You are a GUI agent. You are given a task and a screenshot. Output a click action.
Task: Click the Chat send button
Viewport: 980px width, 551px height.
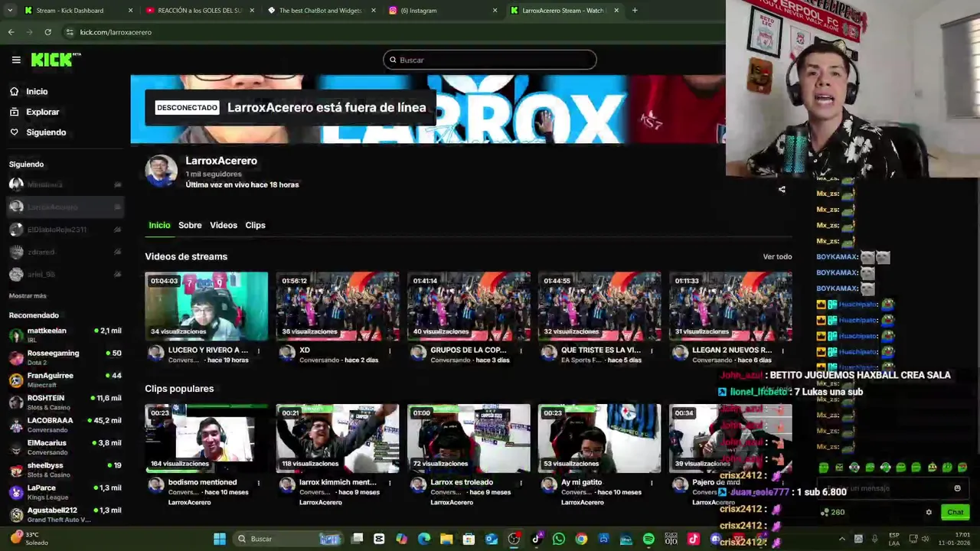[x=955, y=512]
